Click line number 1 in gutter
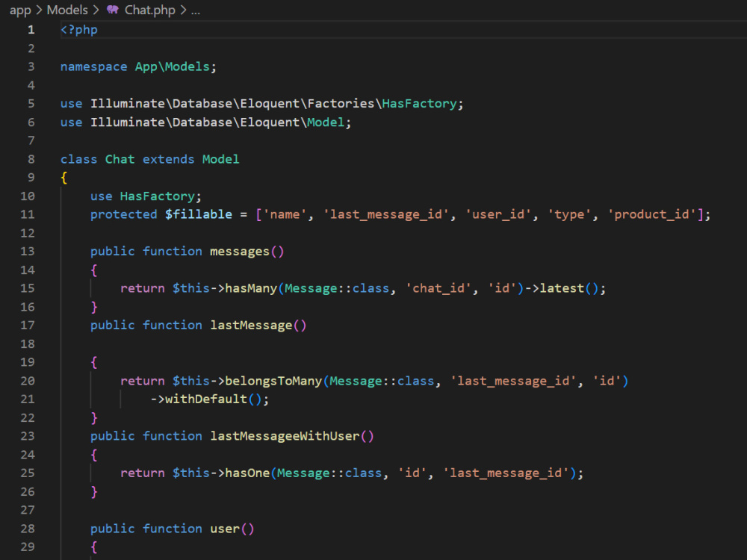 click(31, 30)
